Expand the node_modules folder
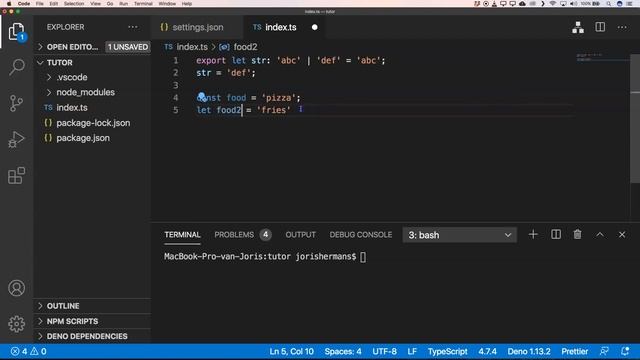The image size is (640, 360). (x=85, y=92)
